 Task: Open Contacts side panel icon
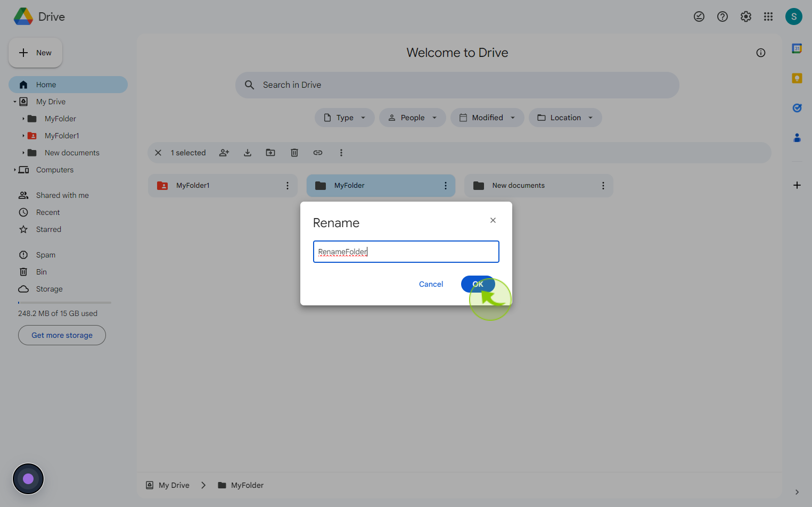(797, 138)
